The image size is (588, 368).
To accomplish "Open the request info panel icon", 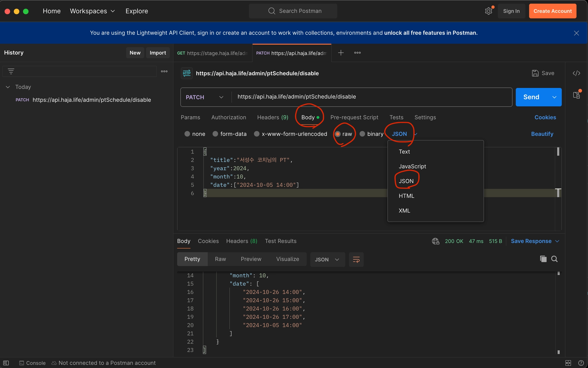I will [576, 95].
